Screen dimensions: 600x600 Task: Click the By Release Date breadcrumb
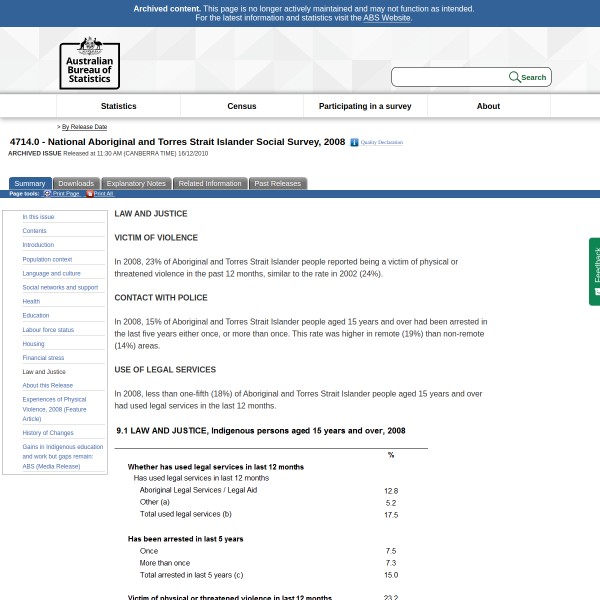click(84, 127)
